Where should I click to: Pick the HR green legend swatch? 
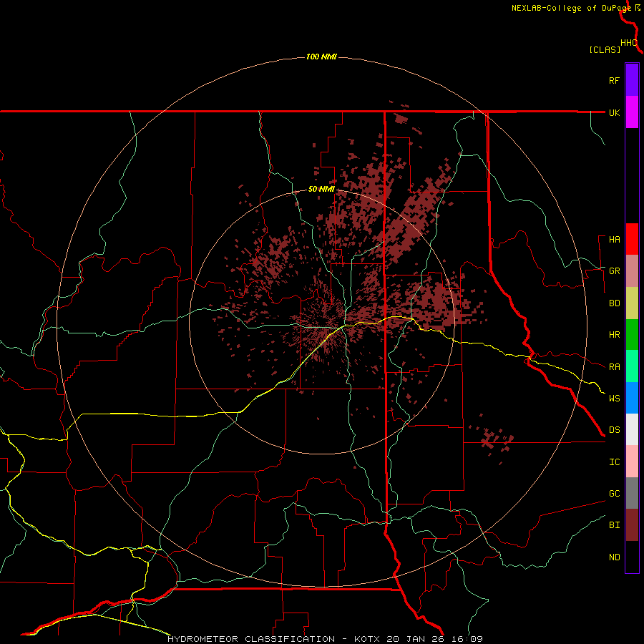(632, 334)
